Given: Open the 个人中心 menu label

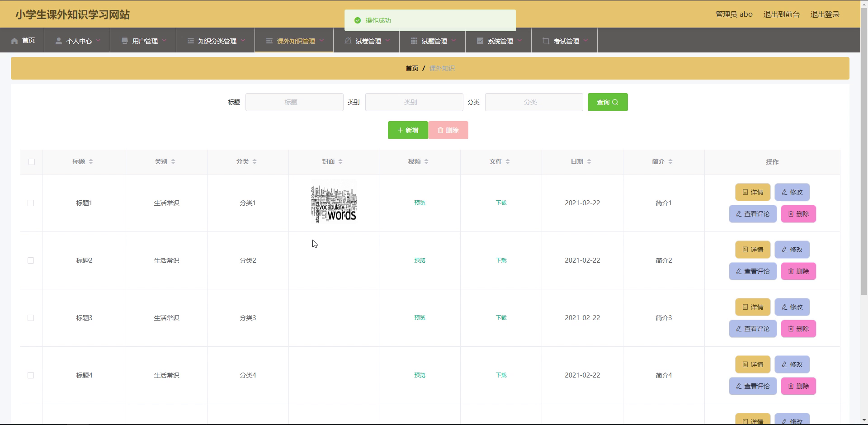Looking at the screenshot, I should [x=79, y=41].
